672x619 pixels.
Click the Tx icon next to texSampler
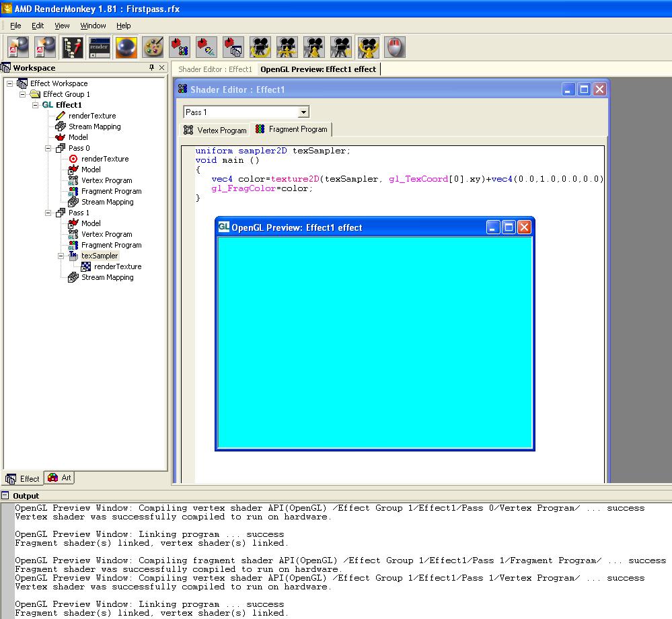(x=73, y=256)
